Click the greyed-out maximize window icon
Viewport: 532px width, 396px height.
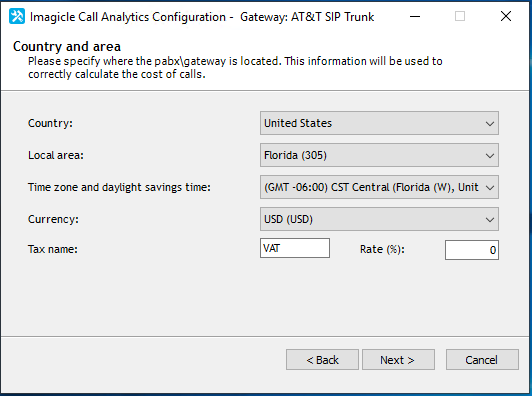460,16
